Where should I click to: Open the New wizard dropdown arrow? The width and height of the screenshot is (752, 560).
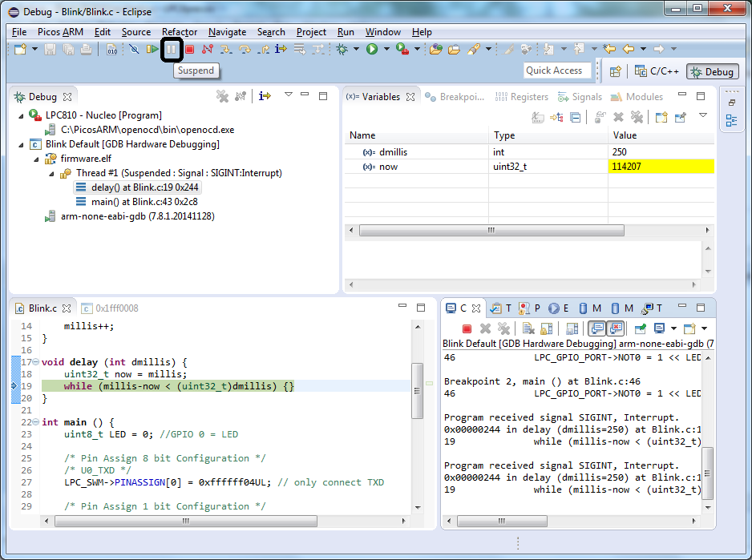(x=34, y=49)
